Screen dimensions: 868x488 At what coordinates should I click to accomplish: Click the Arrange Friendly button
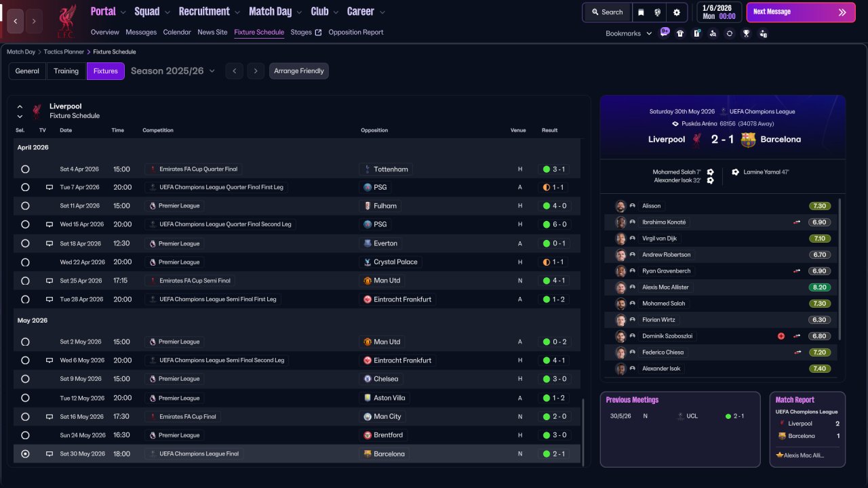[x=299, y=71]
